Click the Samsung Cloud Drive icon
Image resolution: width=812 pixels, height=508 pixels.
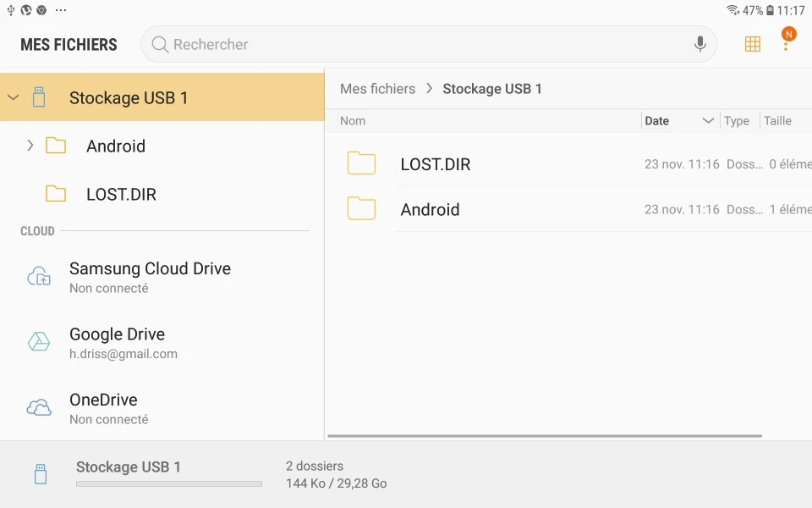click(39, 276)
